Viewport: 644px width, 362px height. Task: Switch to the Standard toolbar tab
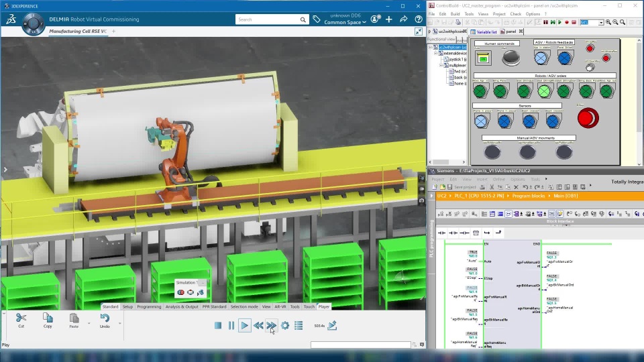point(110,306)
